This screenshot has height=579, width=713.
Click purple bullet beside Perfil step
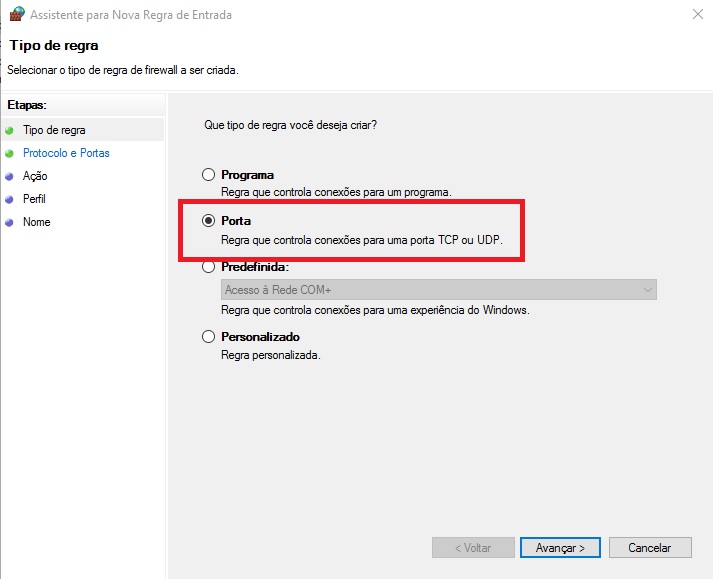point(9,200)
